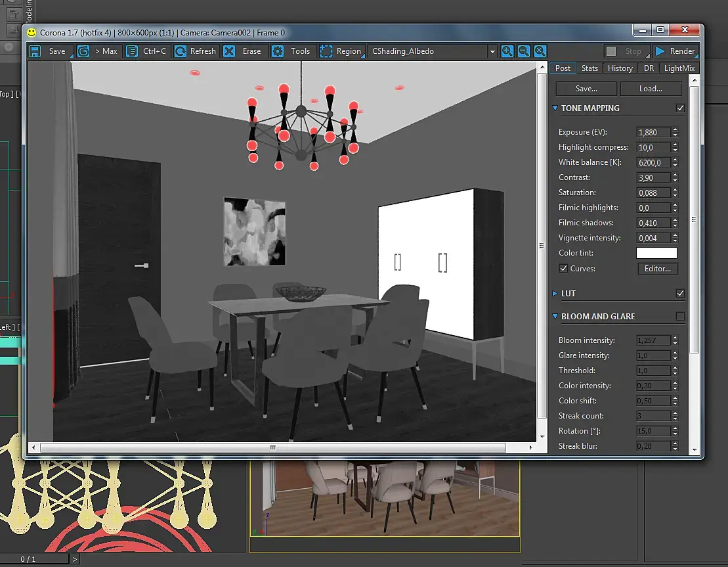Switch to the Post tab
728x567 pixels.
pyautogui.click(x=563, y=68)
